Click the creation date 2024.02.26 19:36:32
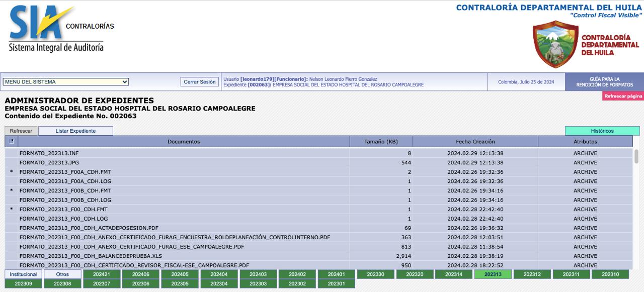 coord(475,228)
